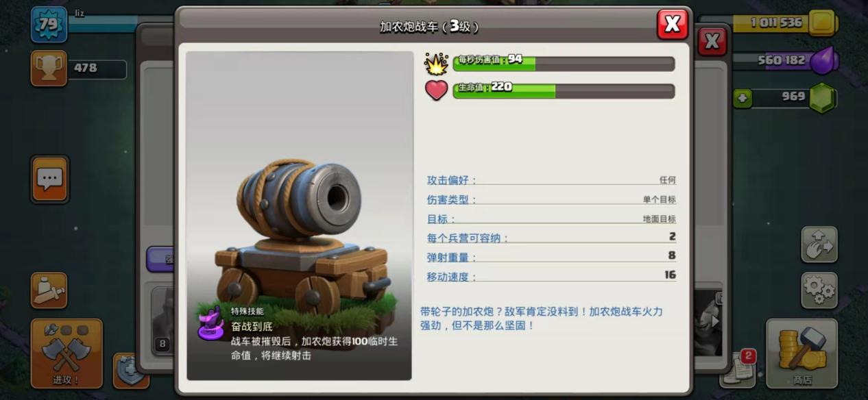
Task: Click the damage per second bar
Action: click(x=564, y=64)
